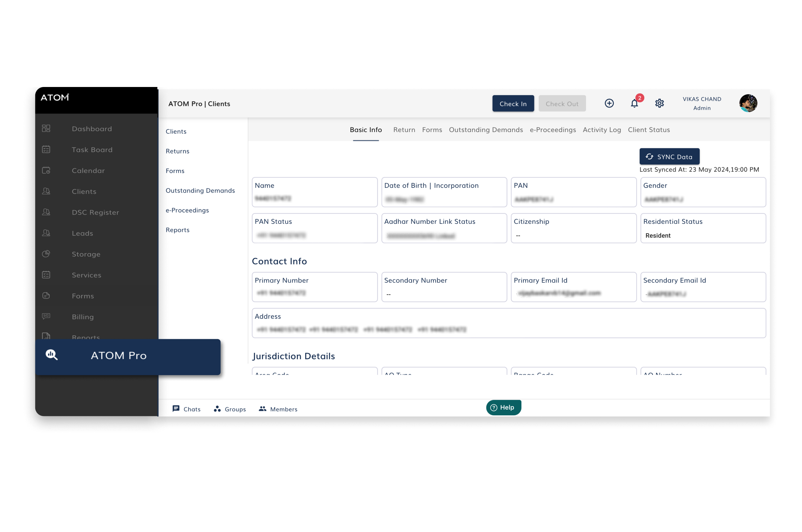Select Outstanding Demands in submenu
Image resolution: width=802 pixels, height=532 pixels.
point(200,191)
